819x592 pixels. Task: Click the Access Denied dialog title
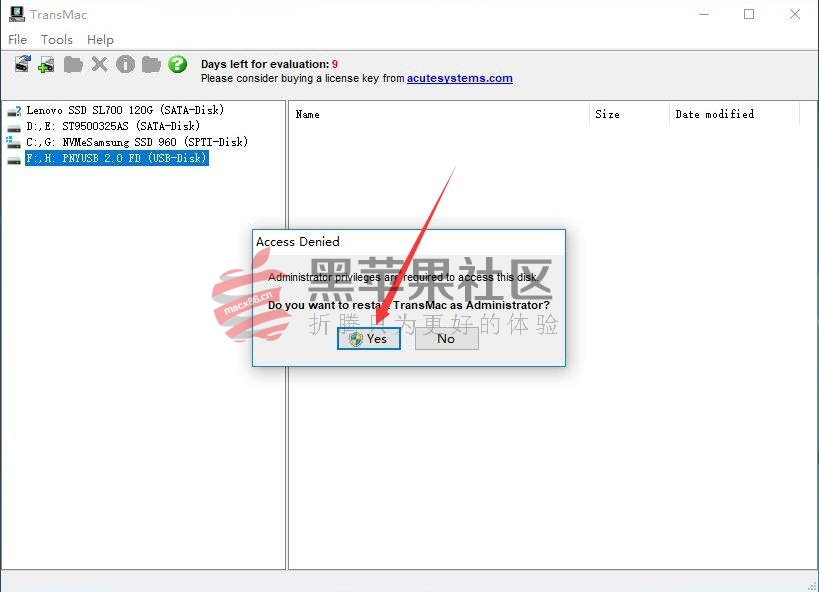pos(298,242)
